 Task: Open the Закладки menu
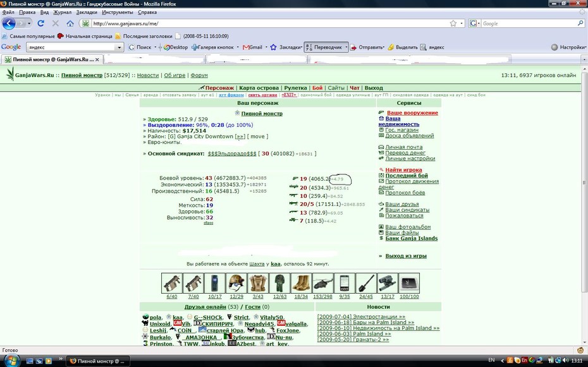[87, 13]
